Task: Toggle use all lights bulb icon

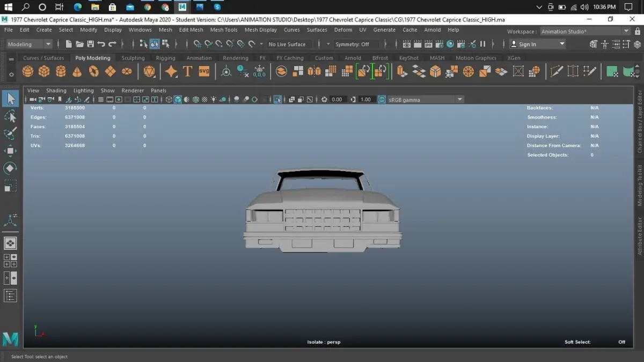Action: tap(214, 100)
